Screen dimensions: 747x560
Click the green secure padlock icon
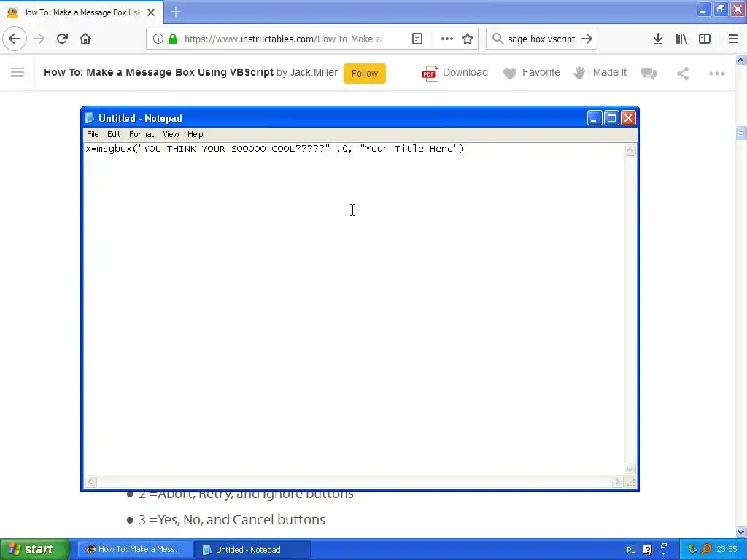click(173, 39)
